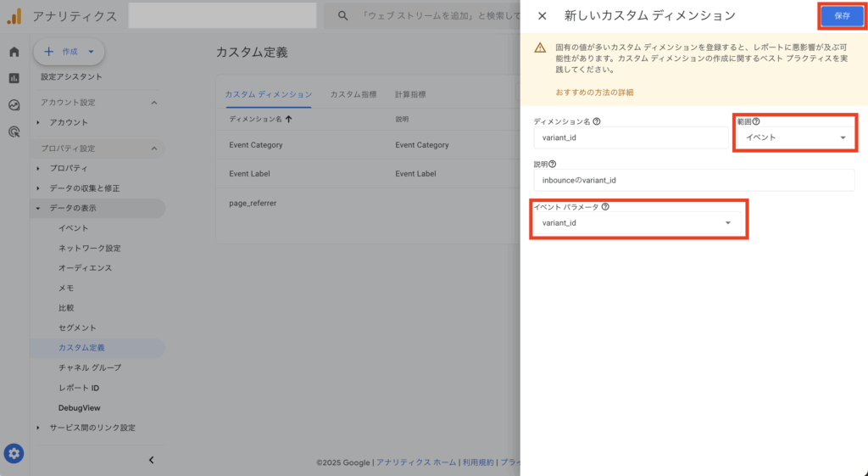Switch to the カスタム指標 tab

coord(353,94)
